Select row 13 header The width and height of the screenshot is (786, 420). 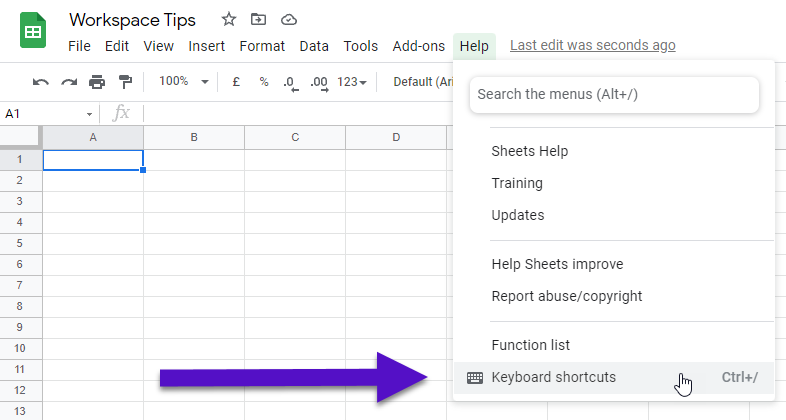tap(20, 411)
